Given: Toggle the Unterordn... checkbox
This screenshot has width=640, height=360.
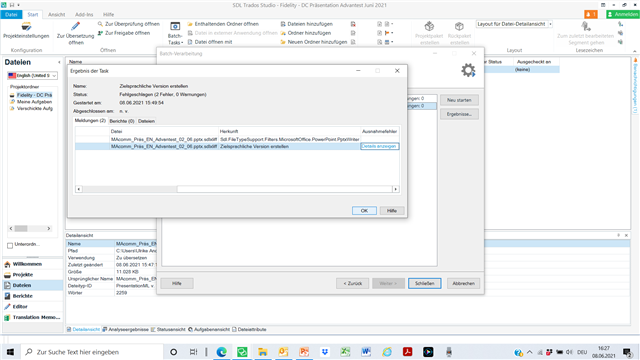Looking at the screenshot, I should (10, 245).
